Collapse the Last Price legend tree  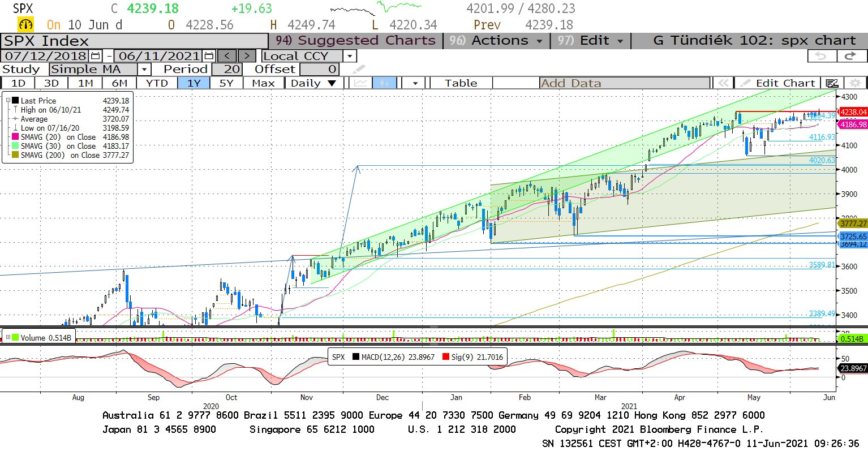pyautogui.click(x=8, y=101)
